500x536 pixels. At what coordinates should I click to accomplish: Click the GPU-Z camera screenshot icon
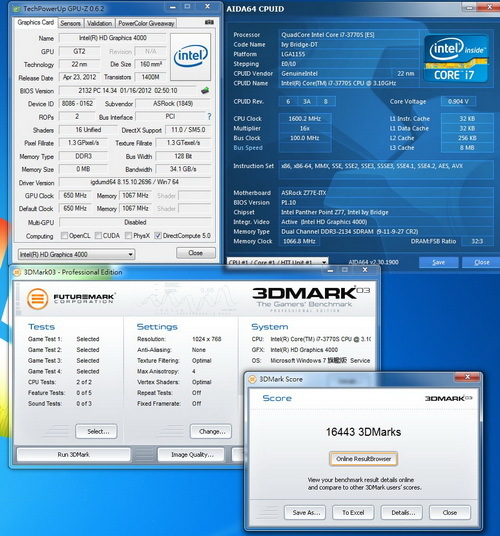(209, 22)
